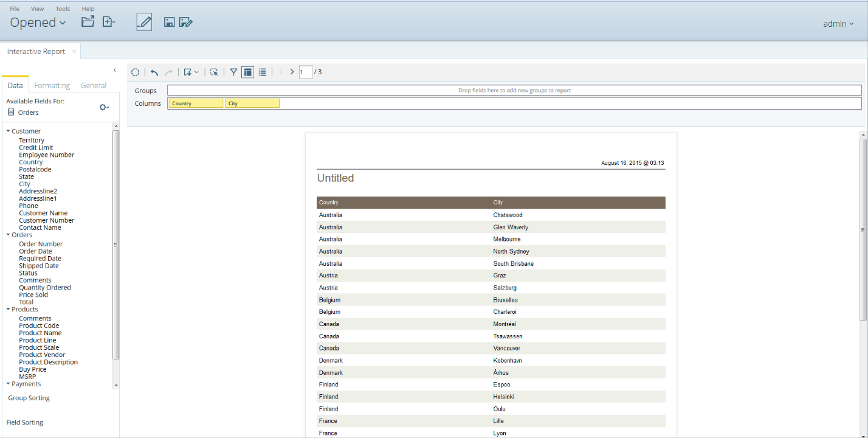868x438 pixels.
Task: Select the yellow Country chip in Columns
Action: pos(196,103)
